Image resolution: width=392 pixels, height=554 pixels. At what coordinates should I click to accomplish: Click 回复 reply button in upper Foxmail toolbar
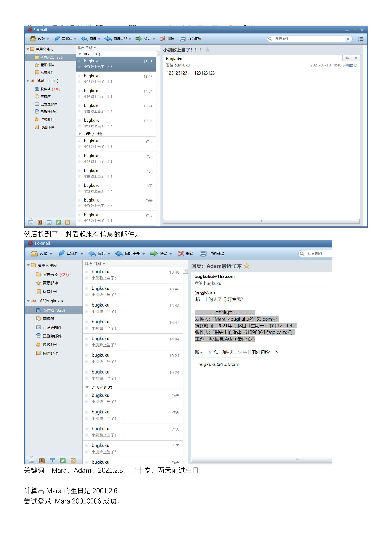click(89, 39)
